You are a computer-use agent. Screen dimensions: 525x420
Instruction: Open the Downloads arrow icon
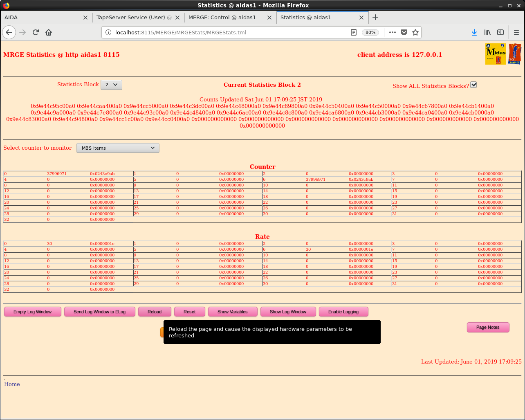click(474, 32)
